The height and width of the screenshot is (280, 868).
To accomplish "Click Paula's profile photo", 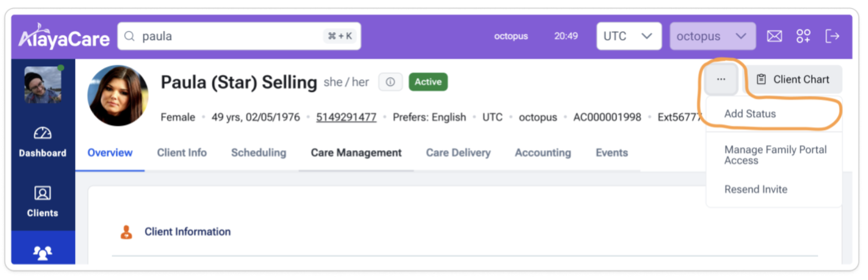I will coord(118,95).
